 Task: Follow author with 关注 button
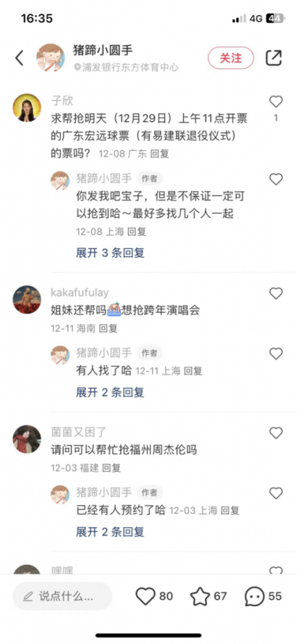[x=231, y=58]
